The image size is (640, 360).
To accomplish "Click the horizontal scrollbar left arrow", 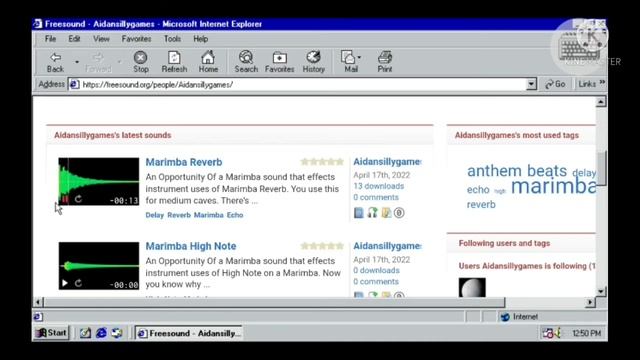I will click(x=38, y=302).
